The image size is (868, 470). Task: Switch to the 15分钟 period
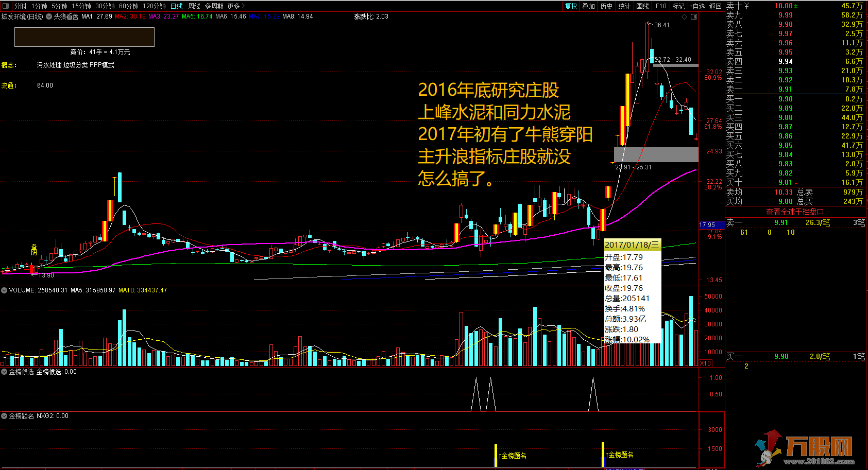click(x=81, y=6)
